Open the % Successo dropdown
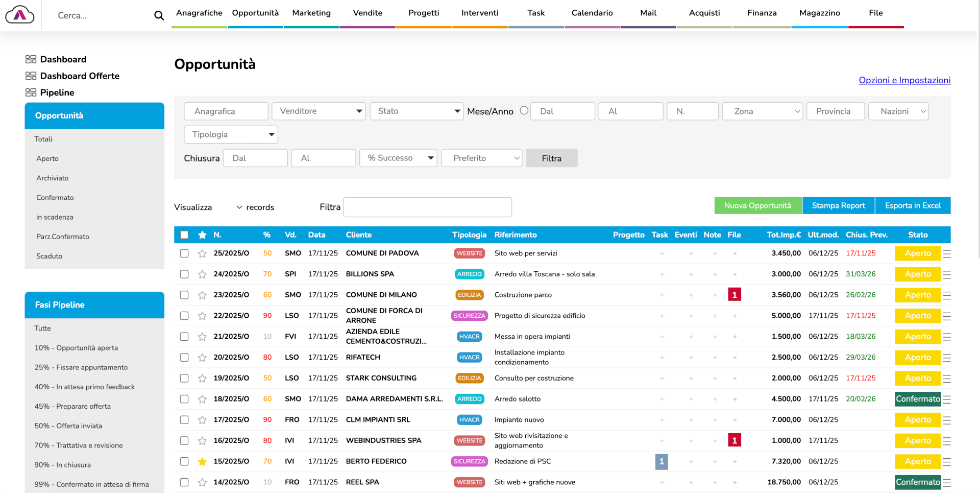 point(398,158)
